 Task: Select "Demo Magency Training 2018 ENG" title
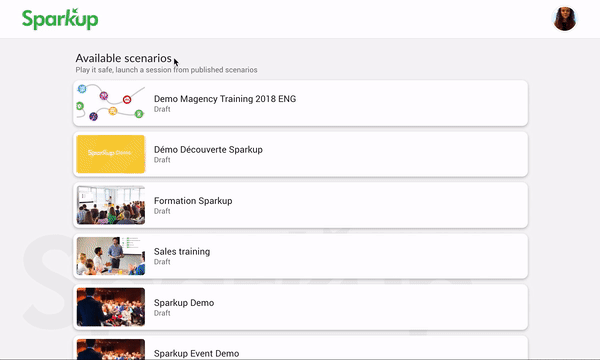[225, 99]
